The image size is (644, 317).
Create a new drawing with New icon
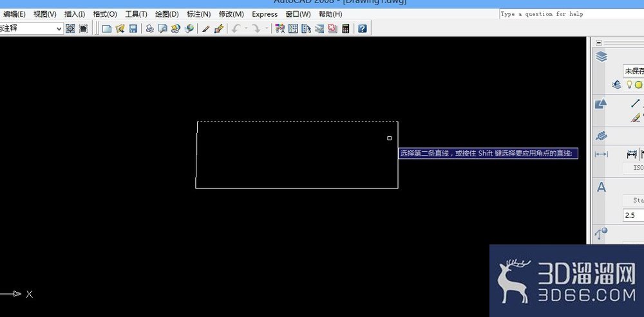click(107, 28)
